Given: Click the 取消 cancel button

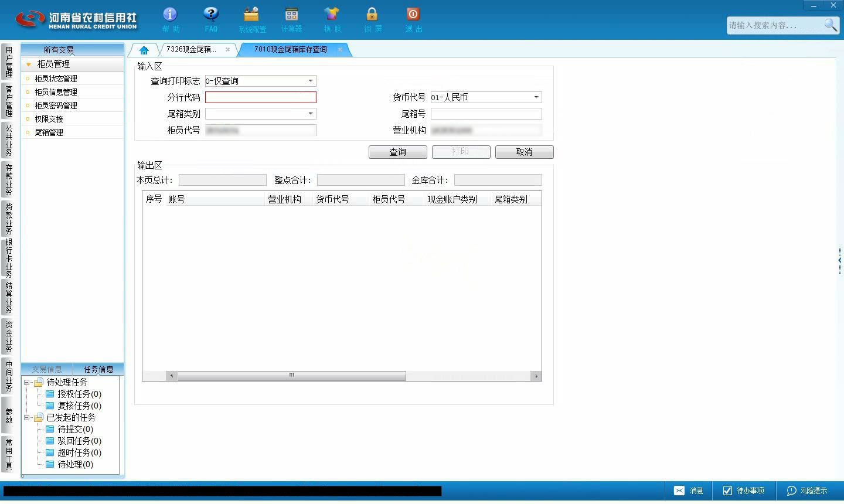Looking at the screenshot, I should point(524,152).
